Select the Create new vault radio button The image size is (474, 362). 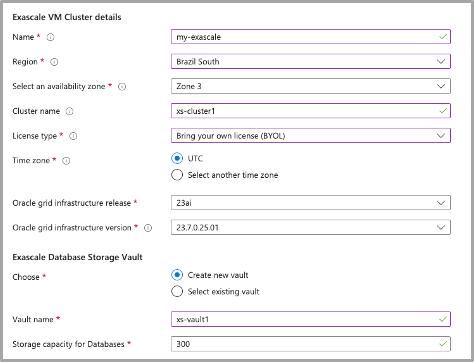177,275
